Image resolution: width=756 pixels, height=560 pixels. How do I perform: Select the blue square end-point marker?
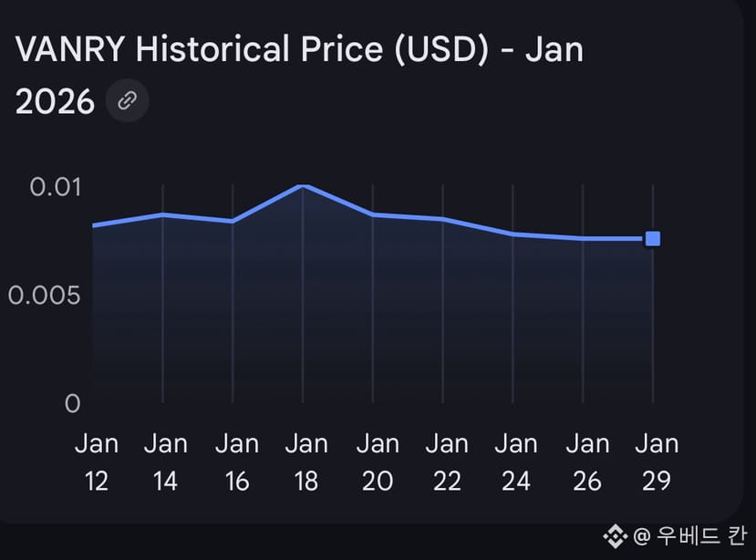pos(653,239)
